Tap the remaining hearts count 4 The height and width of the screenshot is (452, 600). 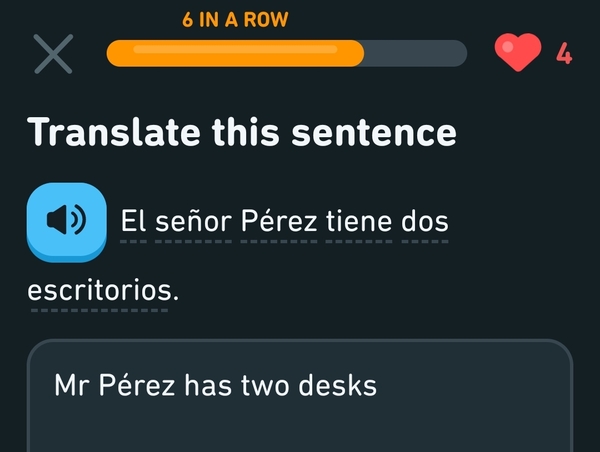(x=564, y=54)
